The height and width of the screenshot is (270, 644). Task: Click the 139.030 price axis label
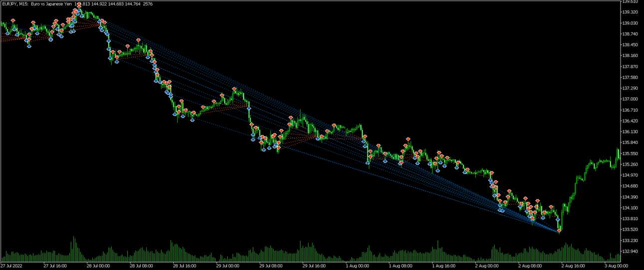click(x=630, y=23)
